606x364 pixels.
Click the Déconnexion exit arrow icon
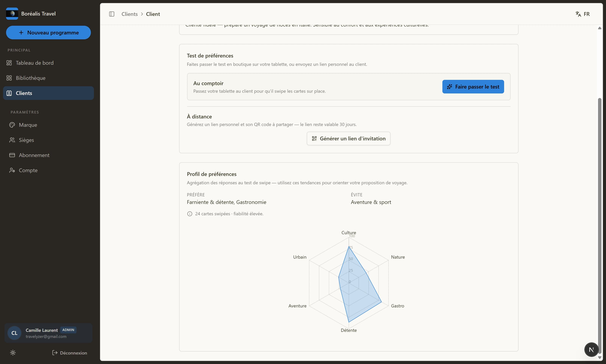(x=55, y=353)
